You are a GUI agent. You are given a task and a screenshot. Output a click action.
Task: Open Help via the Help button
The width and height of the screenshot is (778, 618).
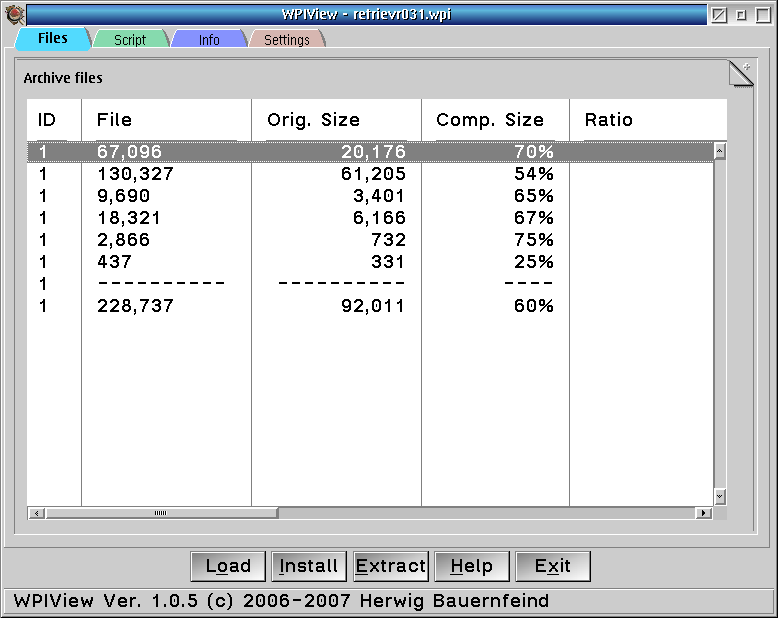(471, 566)
